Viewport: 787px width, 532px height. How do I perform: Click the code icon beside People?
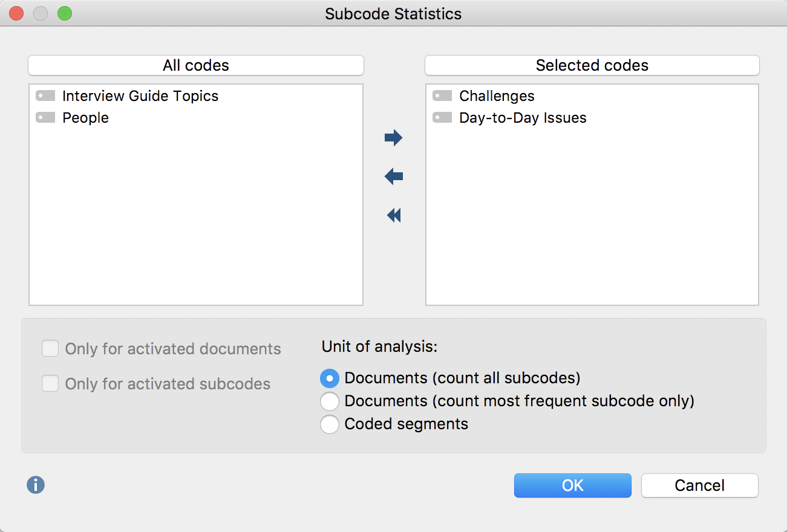point(45,117)
